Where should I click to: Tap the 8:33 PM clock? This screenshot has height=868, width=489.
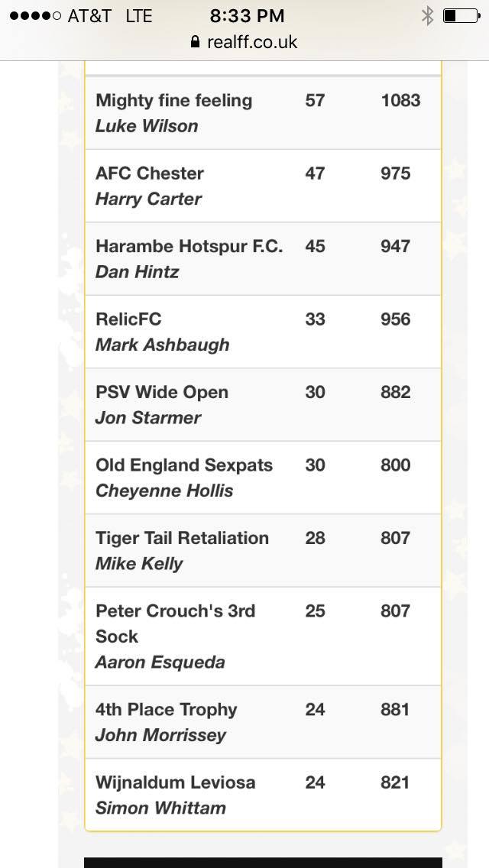(247, 16)
